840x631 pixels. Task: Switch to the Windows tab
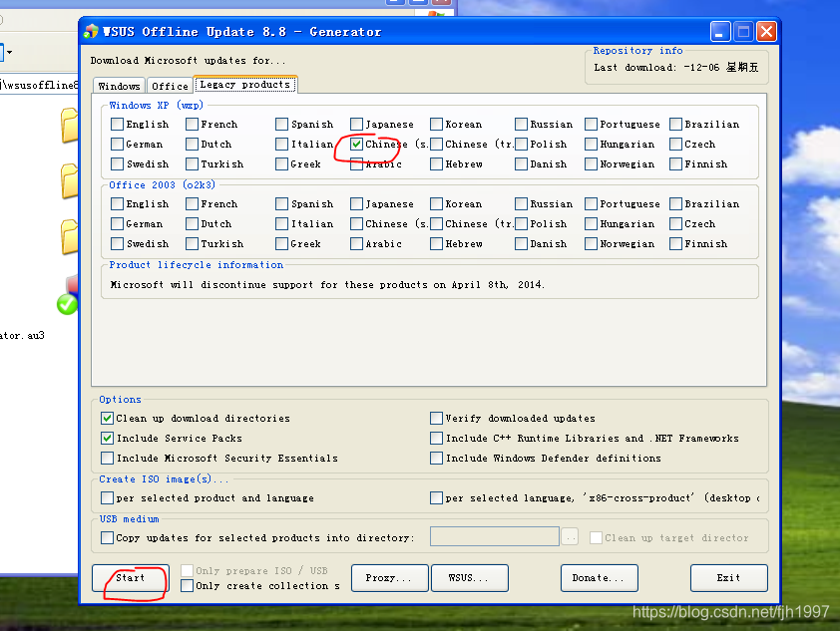(119, 86)
